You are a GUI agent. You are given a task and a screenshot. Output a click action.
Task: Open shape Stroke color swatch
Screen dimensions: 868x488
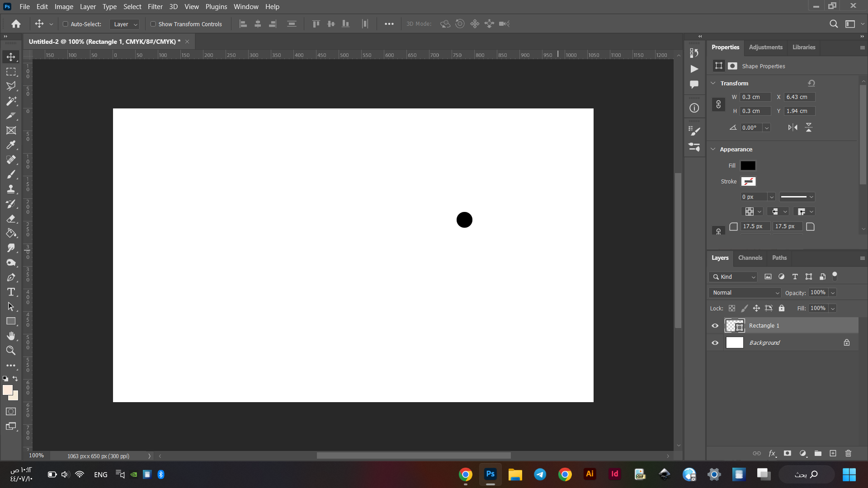pyautogui.click(x=748, y=182)
